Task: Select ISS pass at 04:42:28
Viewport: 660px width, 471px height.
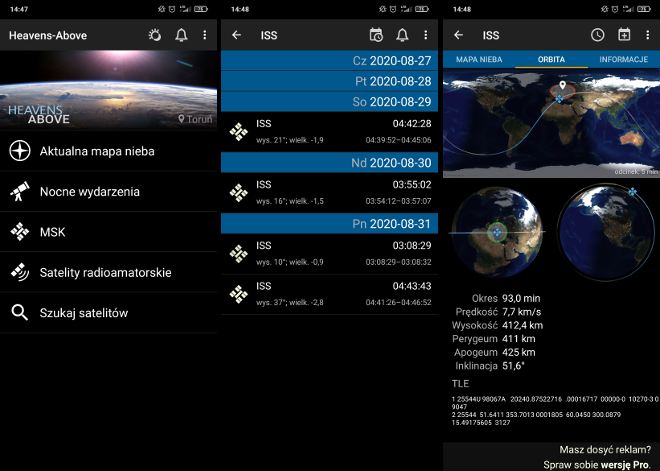Action: pyautogui.click(x=329, y=131)
